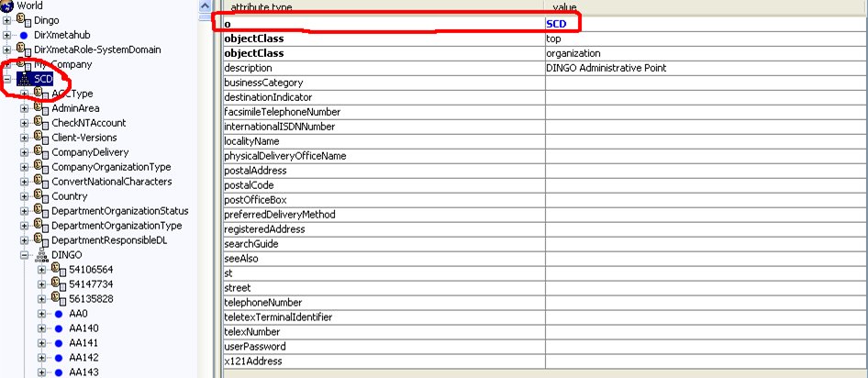
Task: Click the preferredDeliveryMethod attribute name
Action: pos(280,215)
